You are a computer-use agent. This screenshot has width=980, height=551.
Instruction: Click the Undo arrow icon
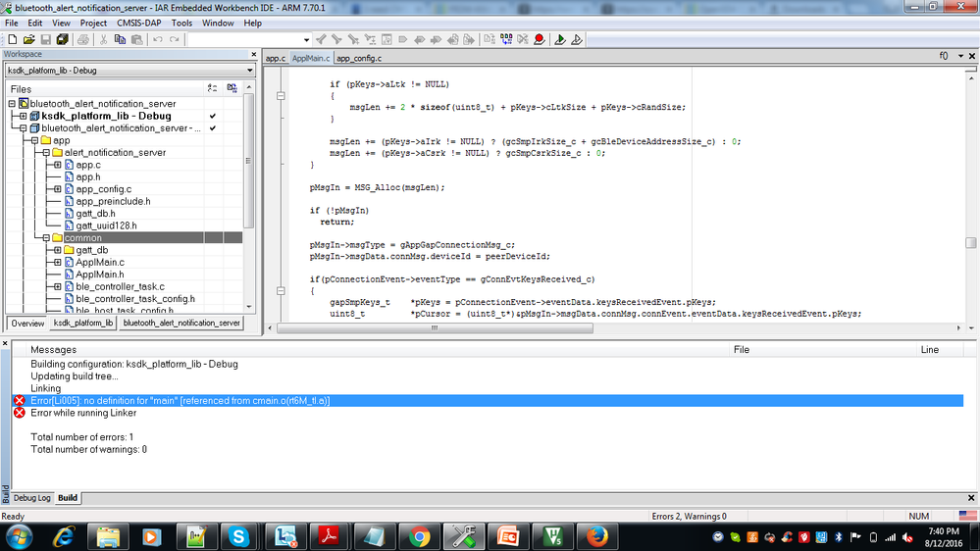pyautogui.click(x=158, y=39)
